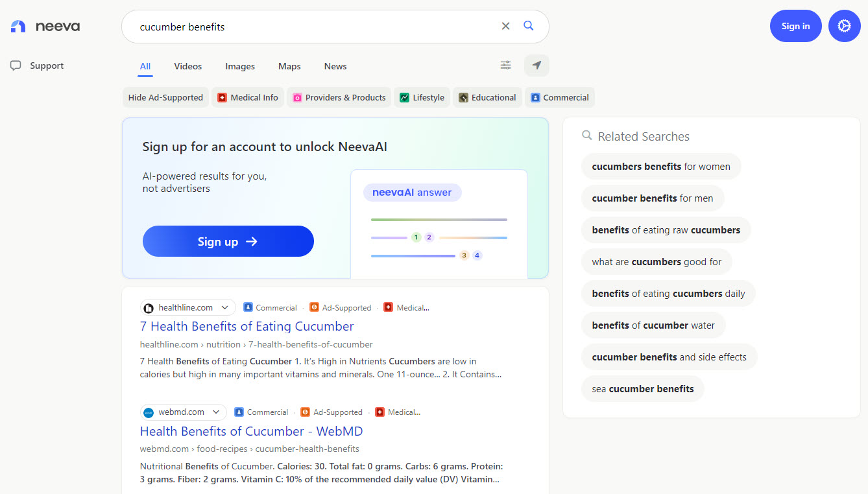This screenshot has width=868, height=494.
Task: Open the settings gear button
Action: (x=844, y=26)
